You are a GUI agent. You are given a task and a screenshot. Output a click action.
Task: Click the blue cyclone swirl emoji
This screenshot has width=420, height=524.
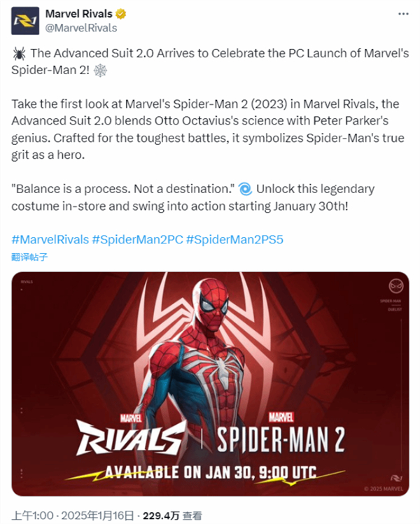coord(245,189)
